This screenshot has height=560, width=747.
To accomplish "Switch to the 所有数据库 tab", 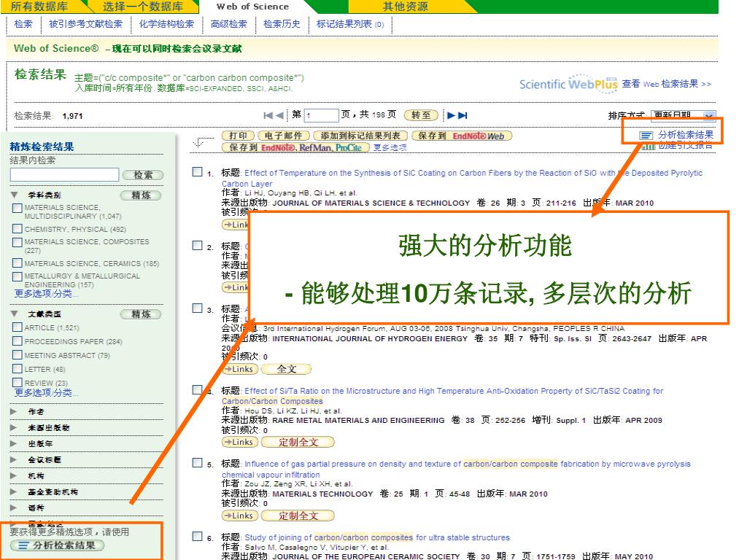I will pos(39,7).
